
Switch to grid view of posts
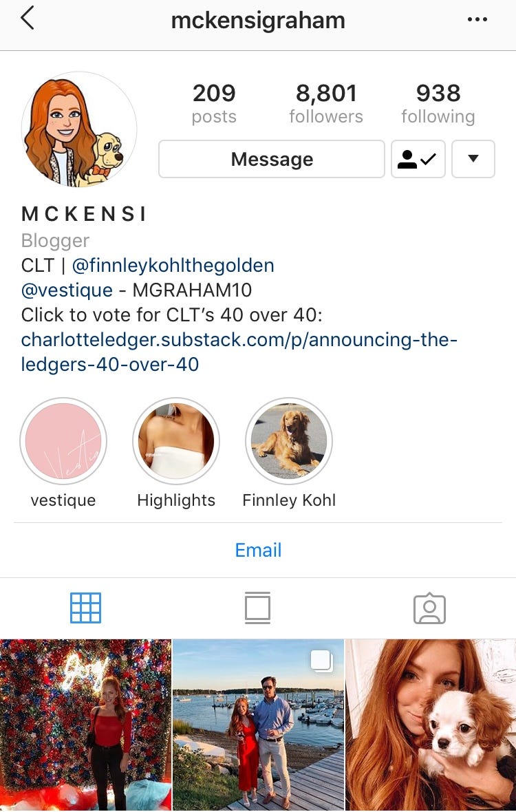tap(85, 608)
